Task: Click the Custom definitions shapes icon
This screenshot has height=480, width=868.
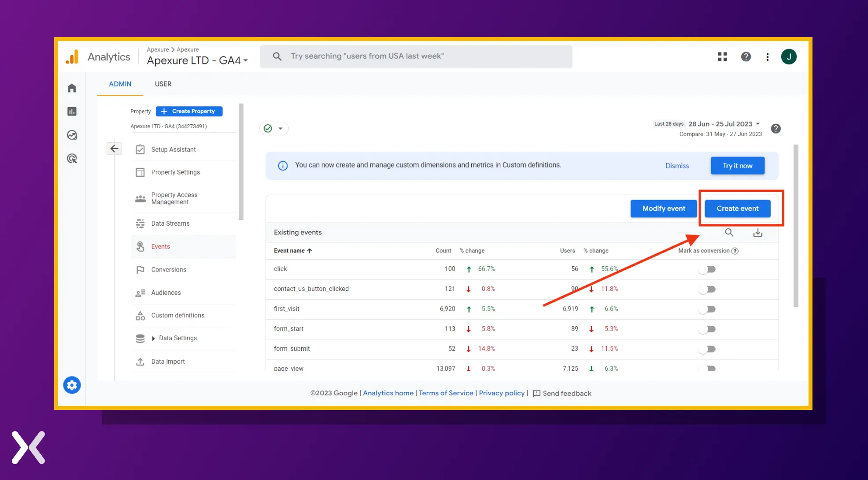Action: pyautogui.click(x=140, y=316)
